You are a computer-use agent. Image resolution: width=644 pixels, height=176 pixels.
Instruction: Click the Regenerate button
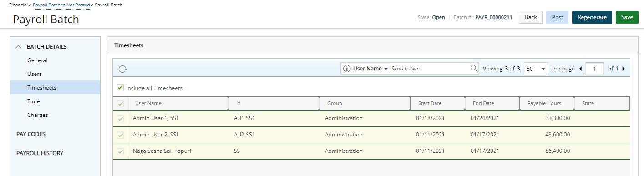pyautogui.click(x=592, y=17)
